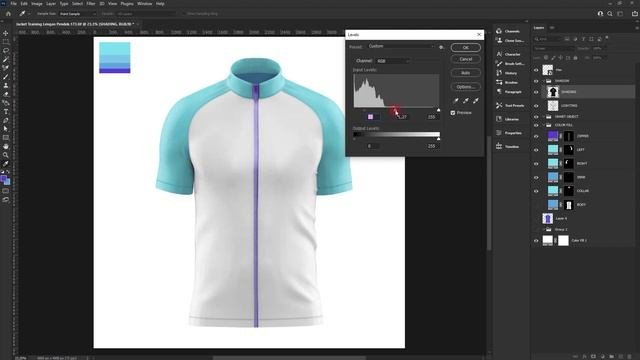Image resolution: width=640 pixels, height=360 pixels.
Task: Open the Filter menu
Action: (91, 4)
